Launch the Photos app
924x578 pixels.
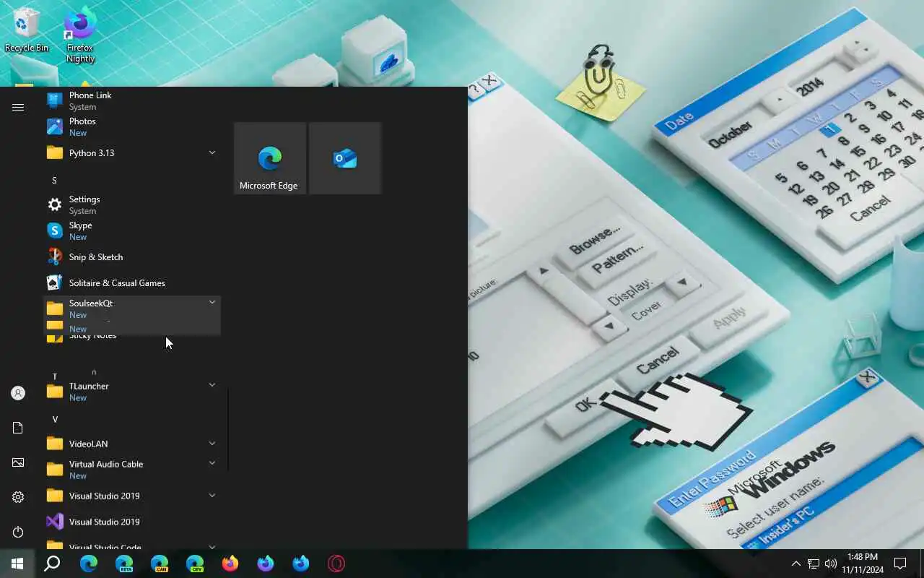[132, 126]
